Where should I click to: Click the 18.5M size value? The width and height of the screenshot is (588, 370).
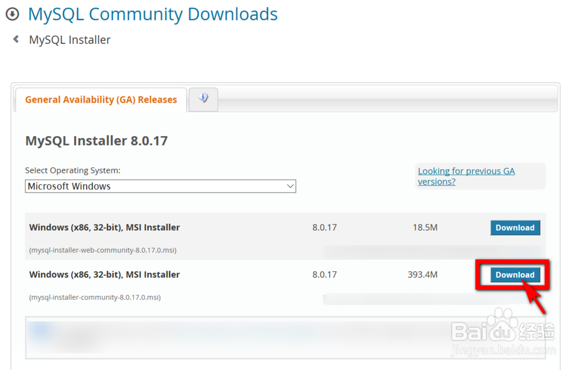click(x=425, y=228)
